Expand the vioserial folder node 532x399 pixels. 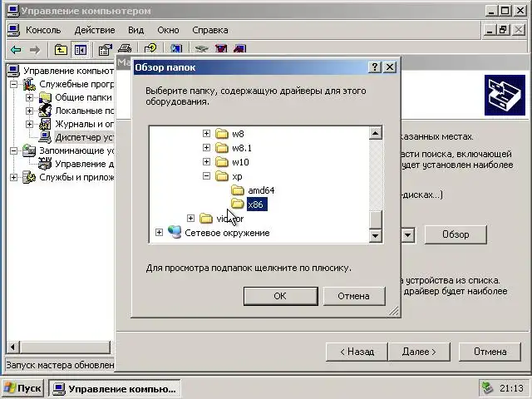190,218
